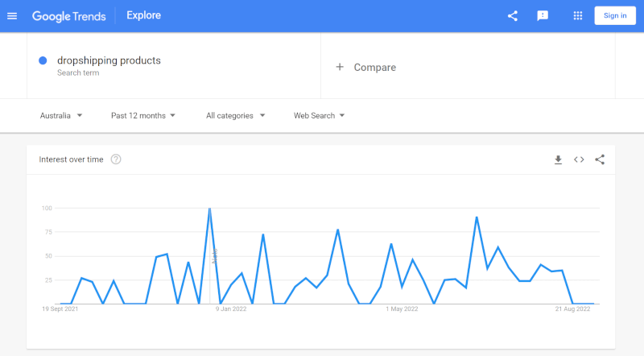Viewport: 644px width, 356px height.
Task: Expand the All categories dropdown
Action: pos(235,115)
